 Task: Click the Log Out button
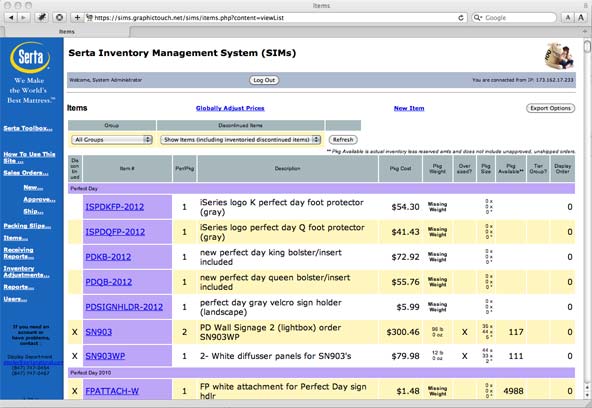[264, 80]
